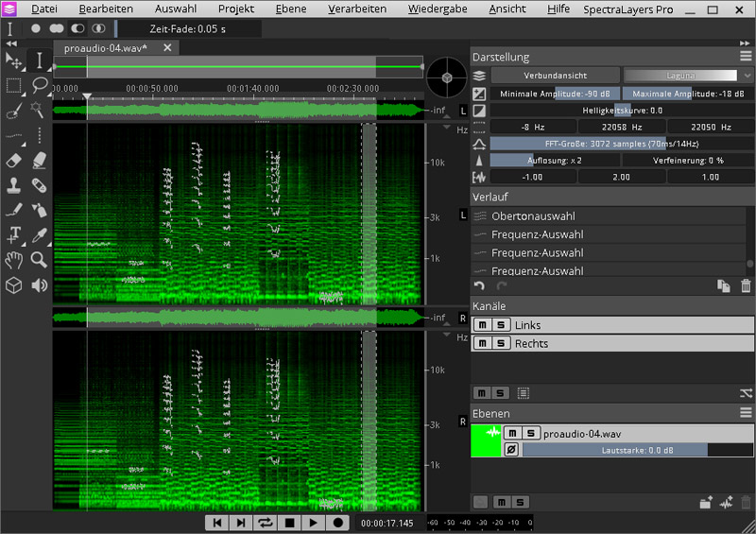The width and height of the screenshot is (756, 534).
Task: Activate the Zoom magnifier tool
Action: [39, 259]
